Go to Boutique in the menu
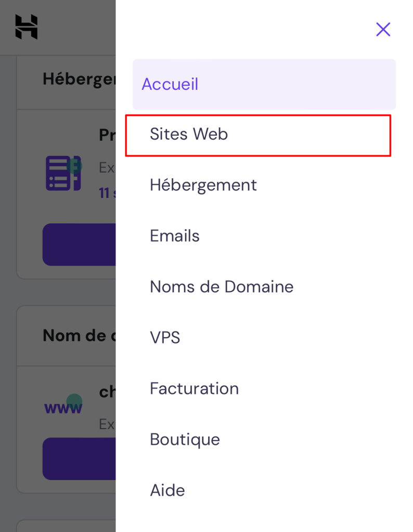Viewport: 413px width, 532px height. 185,440
